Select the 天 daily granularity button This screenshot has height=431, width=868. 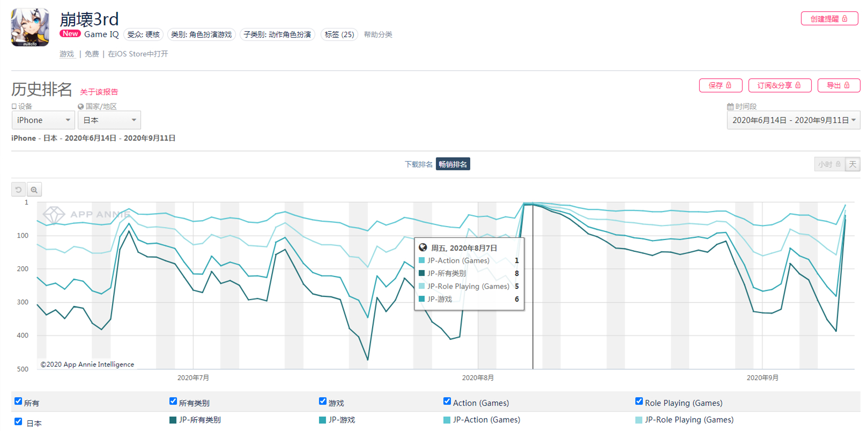click(x=852, y=164)
